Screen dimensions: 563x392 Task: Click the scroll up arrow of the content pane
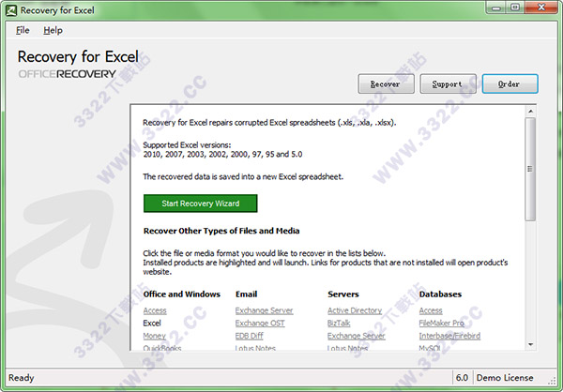click(530, 112)
